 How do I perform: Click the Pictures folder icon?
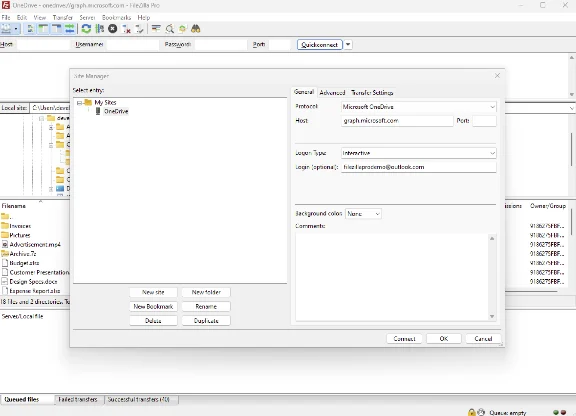point(5,235)
